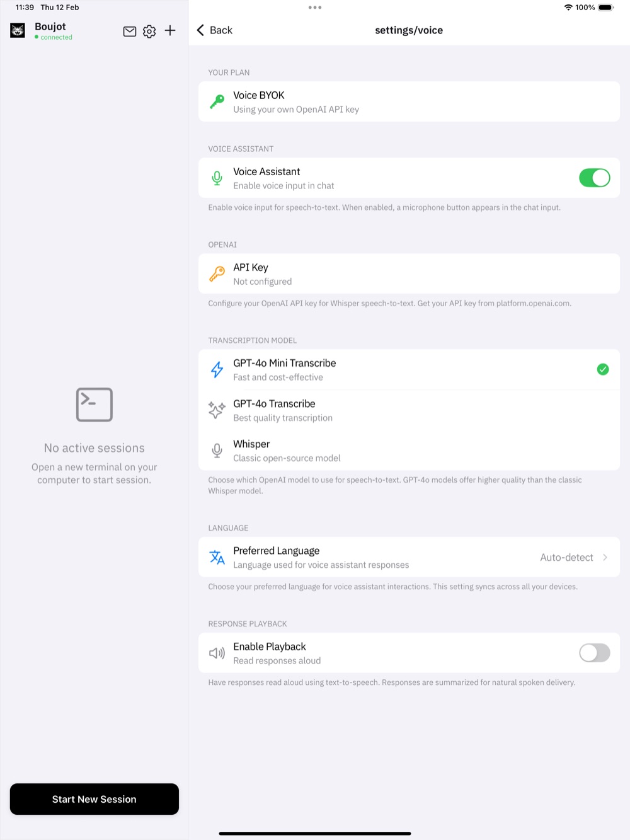The image size is (630, 840).
Task: Tap the terminal icon in empty sessions
Action: 94,405
